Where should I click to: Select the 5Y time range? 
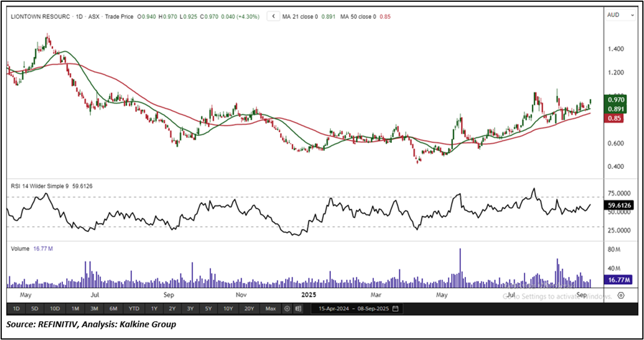(208, 308)
